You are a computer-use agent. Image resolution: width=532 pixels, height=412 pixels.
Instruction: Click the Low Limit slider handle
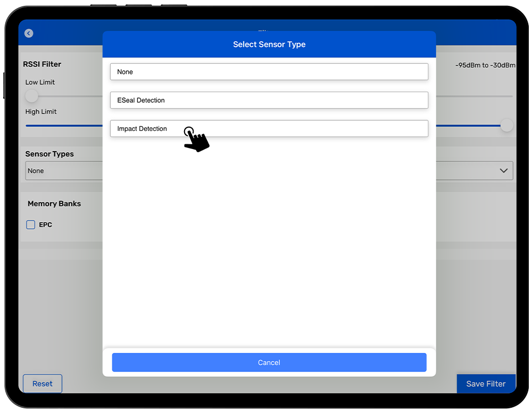point(32,96)
